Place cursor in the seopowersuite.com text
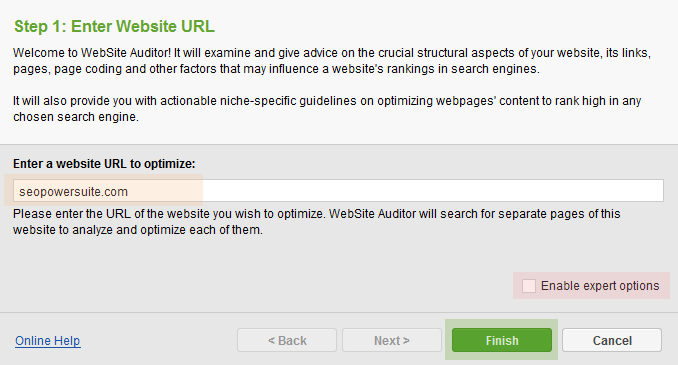The image size is (678, 365). coord(74,192)
